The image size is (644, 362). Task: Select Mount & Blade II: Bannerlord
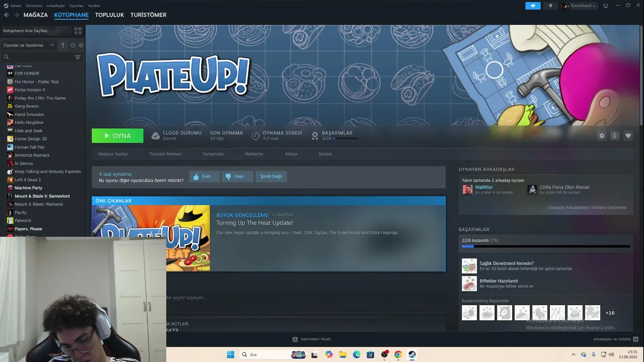pos(42,196)
